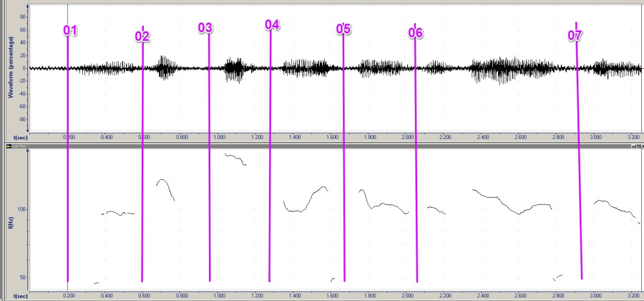
Task: Restore the Auto Pitch pane size
Action: point(638,146)
